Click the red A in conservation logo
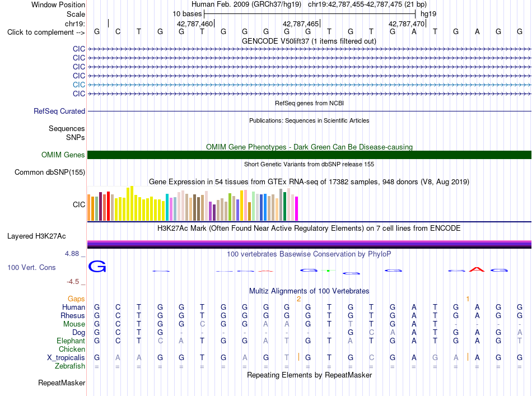Screen dimensions: 532x396 (477, 270)
